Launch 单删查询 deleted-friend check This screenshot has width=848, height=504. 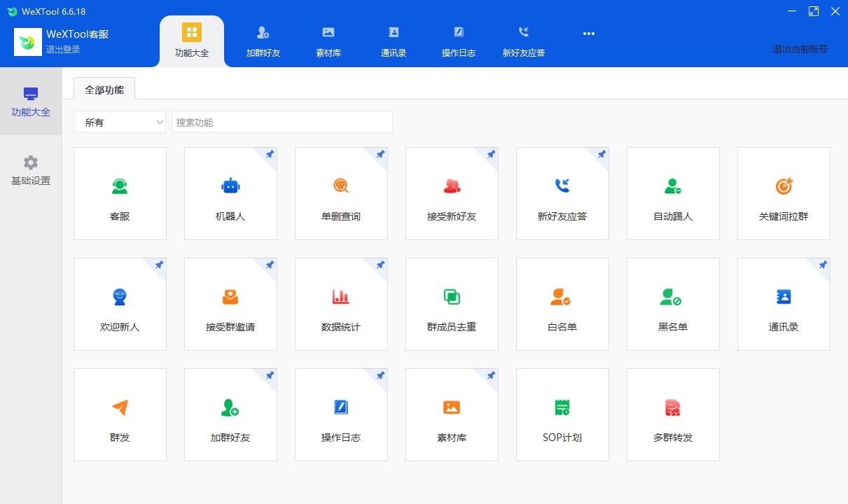(341, 193)
